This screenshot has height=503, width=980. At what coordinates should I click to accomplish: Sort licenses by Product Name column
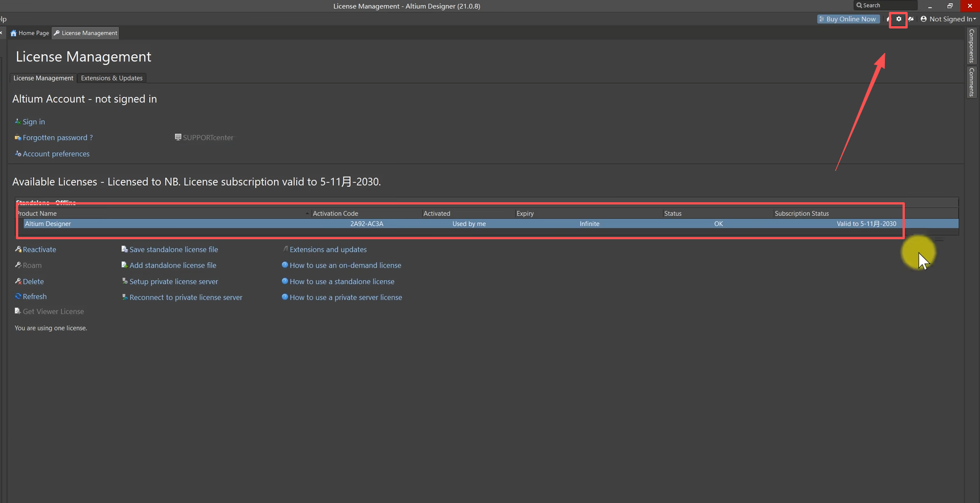pos(38,214)
